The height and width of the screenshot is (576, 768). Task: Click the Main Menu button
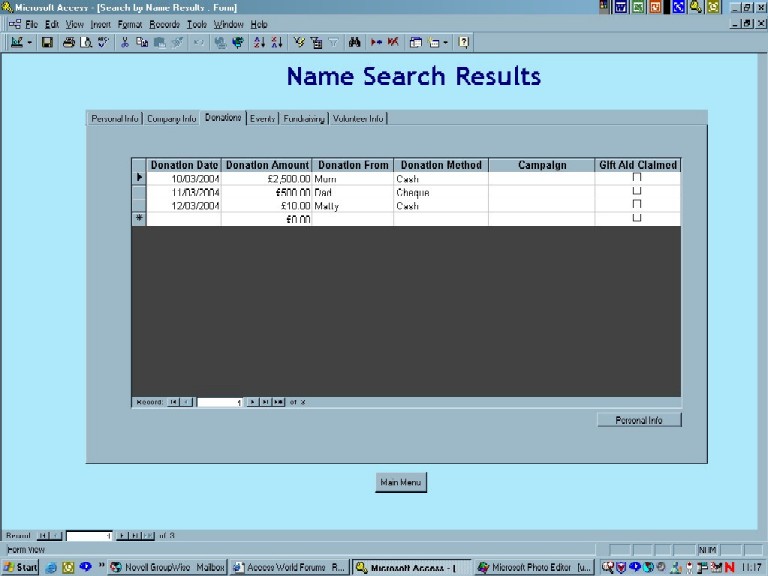pyautogui.click(x=401, y=482)
